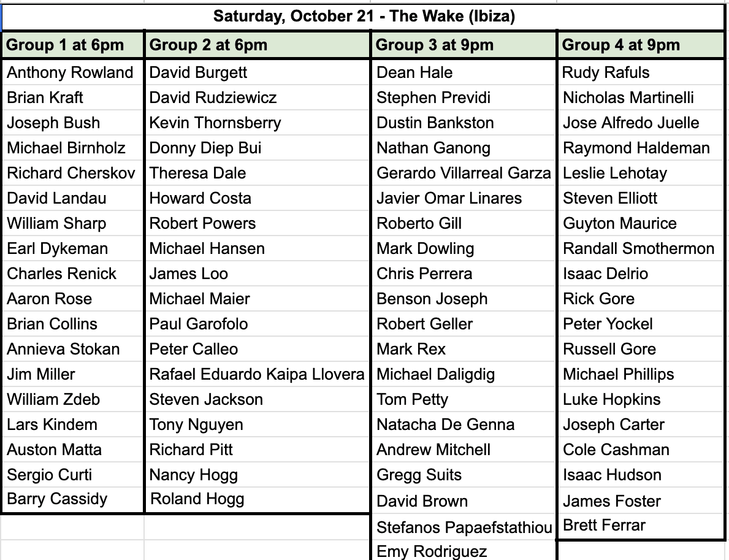Select the Randall Smothermon cell
The width and height of the screenshot is (729, 560).
[x=641, y=248]
